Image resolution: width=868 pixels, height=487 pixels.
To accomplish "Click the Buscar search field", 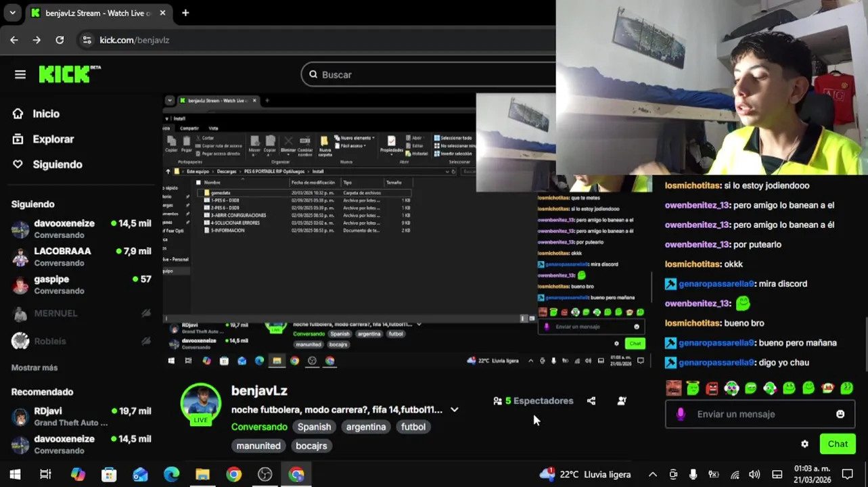I will point(433,74).
